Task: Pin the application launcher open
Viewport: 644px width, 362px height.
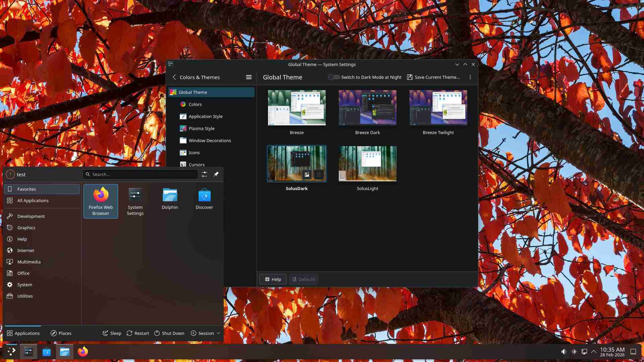Action: click(x=216, y=174)
